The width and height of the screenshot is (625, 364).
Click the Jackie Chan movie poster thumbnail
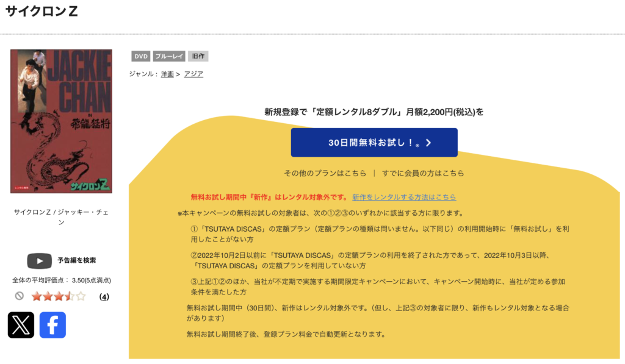tap(60, 121)
